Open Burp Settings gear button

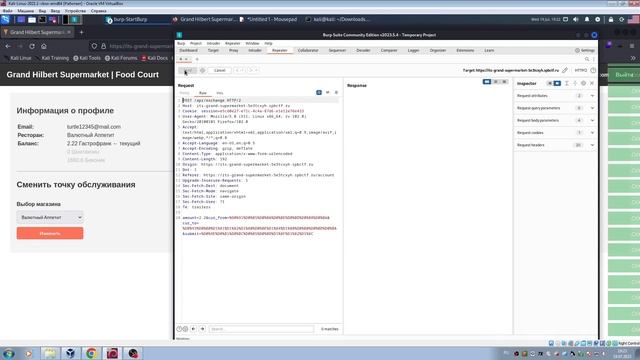585,50
